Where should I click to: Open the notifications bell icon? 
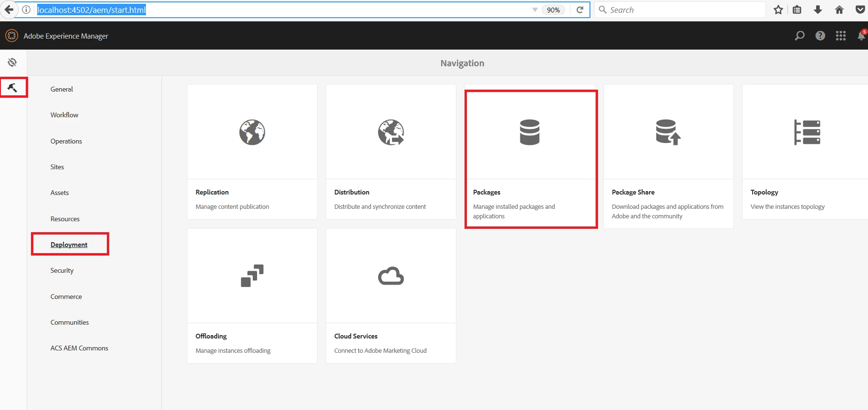click(861, 36)
